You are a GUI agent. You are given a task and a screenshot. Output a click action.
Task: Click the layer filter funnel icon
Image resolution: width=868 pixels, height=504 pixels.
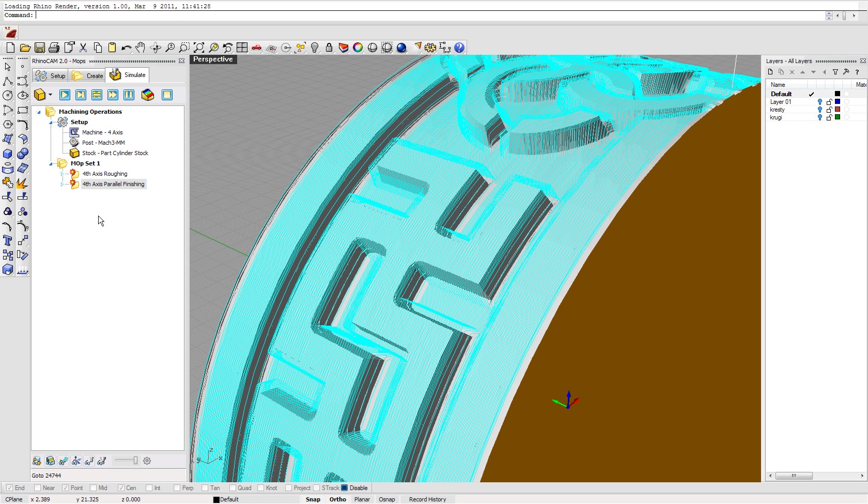835,72
